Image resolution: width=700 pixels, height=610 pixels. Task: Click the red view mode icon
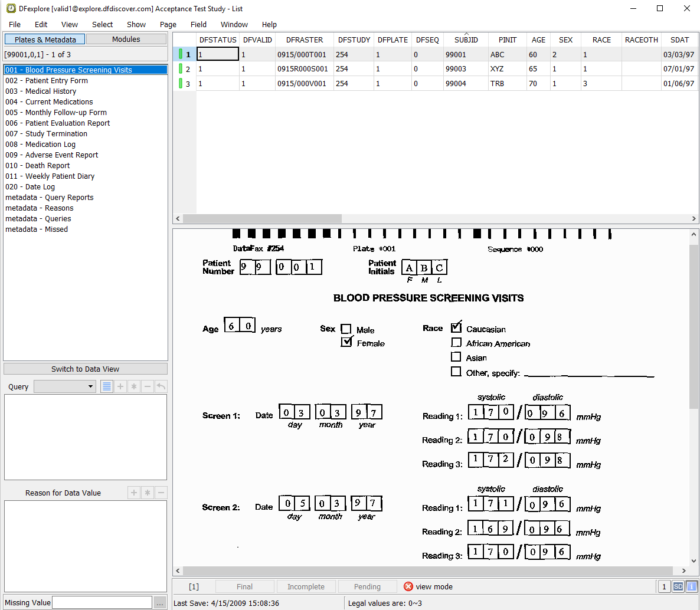click(408, 586)
